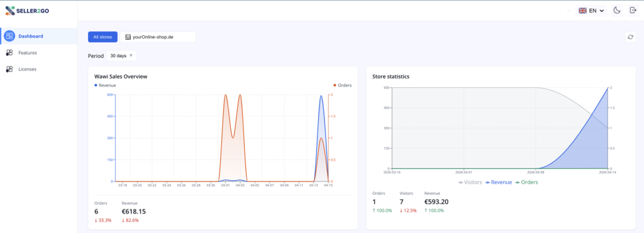Select the All stores tab

tap(103, 37)
